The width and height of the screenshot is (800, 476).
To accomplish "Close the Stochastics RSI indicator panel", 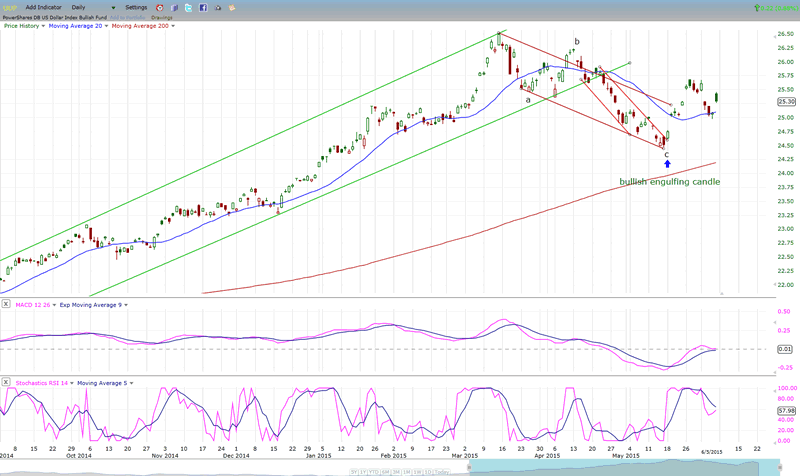I will pos(7,382).
